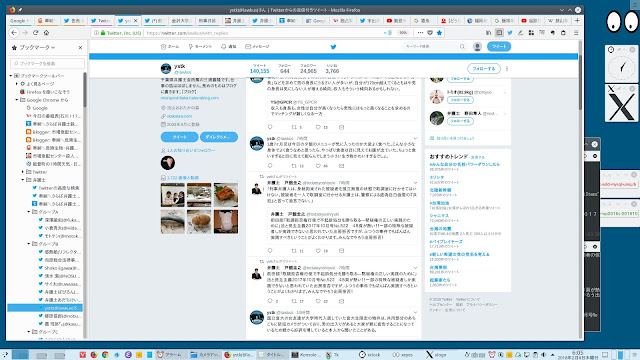Open the sushi photo thumbnail in media grid
Viewport: 640px width, 360px height.
click(x=225, y=195)
